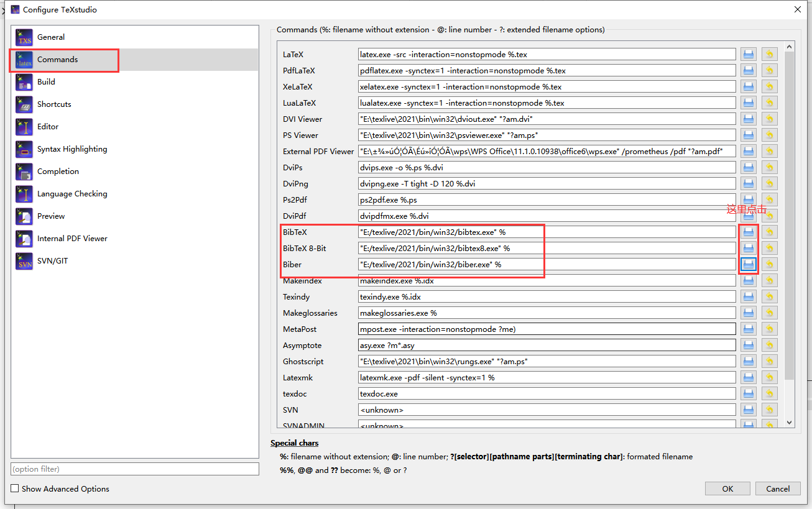Open the Build settings page
This screenshot has height=509, width=812.
tap(134, 82)
